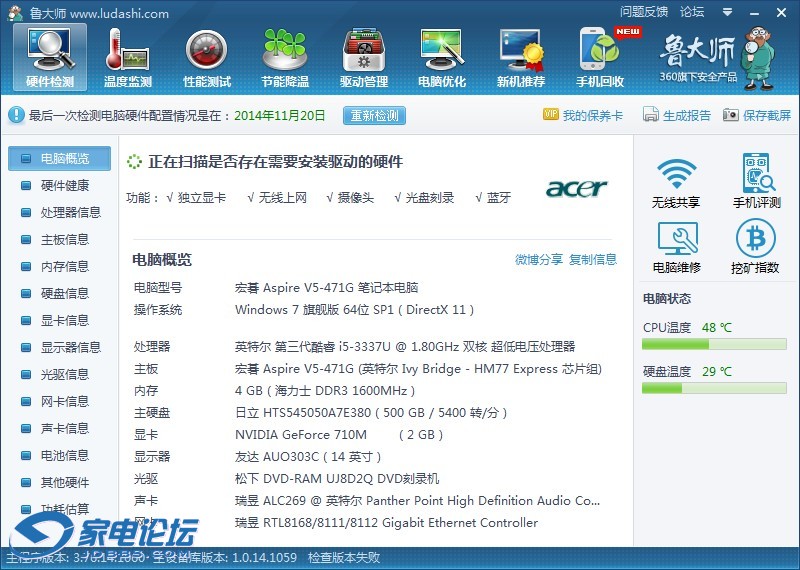The height and width of the screenshot is (570, 800).
Task: Open 显卡信息 sidebar section
Action: 64,321
